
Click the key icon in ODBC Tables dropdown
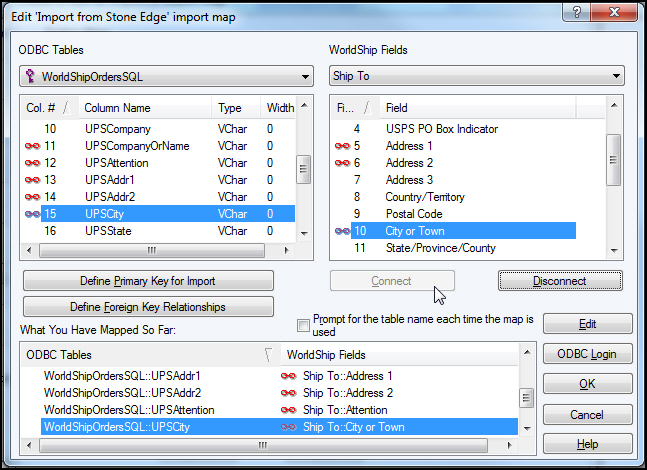pos(30,76)
